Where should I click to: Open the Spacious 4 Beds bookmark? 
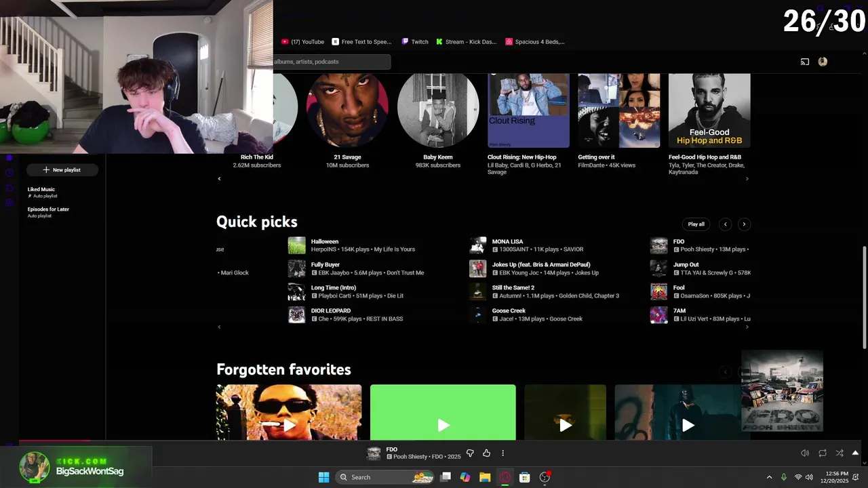535,42
